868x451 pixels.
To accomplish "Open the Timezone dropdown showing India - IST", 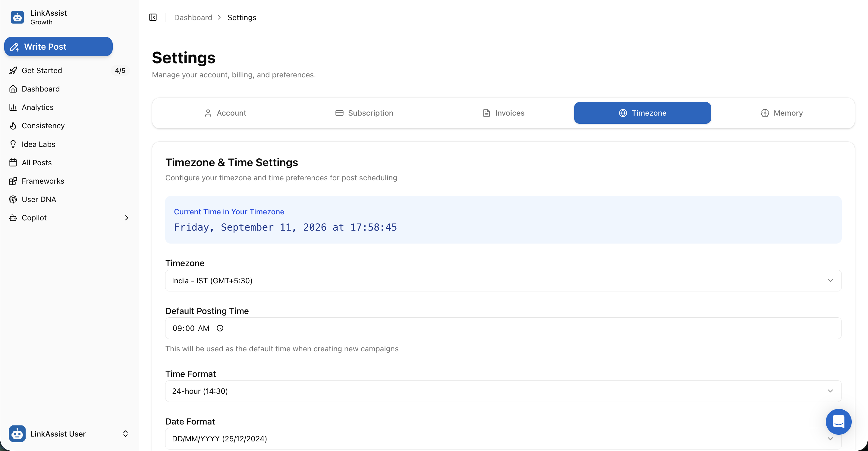I will [503, 280].
